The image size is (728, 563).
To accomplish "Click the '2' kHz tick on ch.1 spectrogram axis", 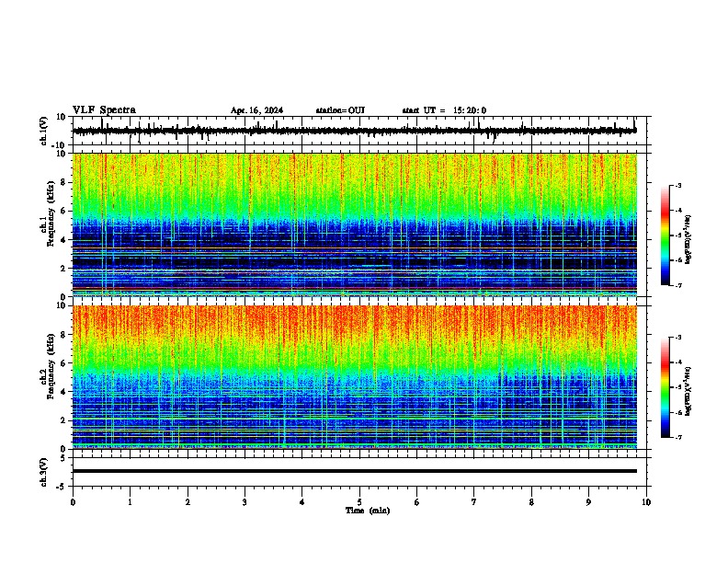I will [x=63, y=268].
